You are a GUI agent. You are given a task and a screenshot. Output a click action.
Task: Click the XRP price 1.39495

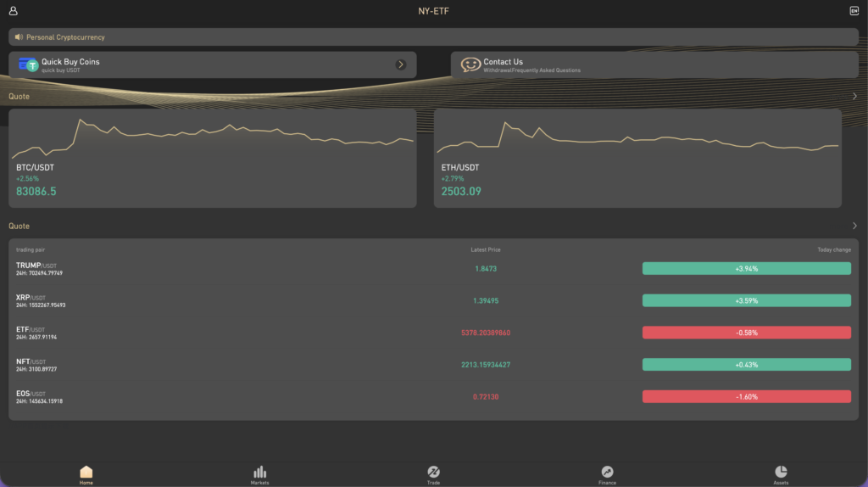[486, 301]
